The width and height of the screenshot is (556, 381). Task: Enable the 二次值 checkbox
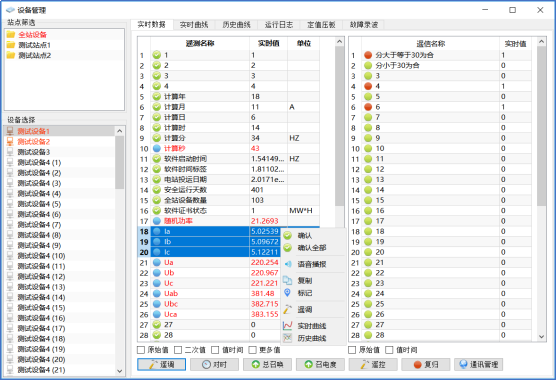coord(178,350)
